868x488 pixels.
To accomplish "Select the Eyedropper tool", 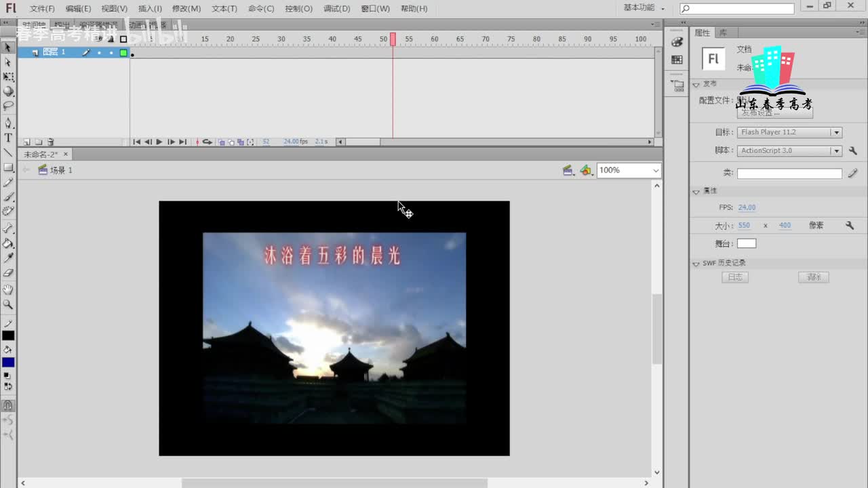I will coord(8,258).
